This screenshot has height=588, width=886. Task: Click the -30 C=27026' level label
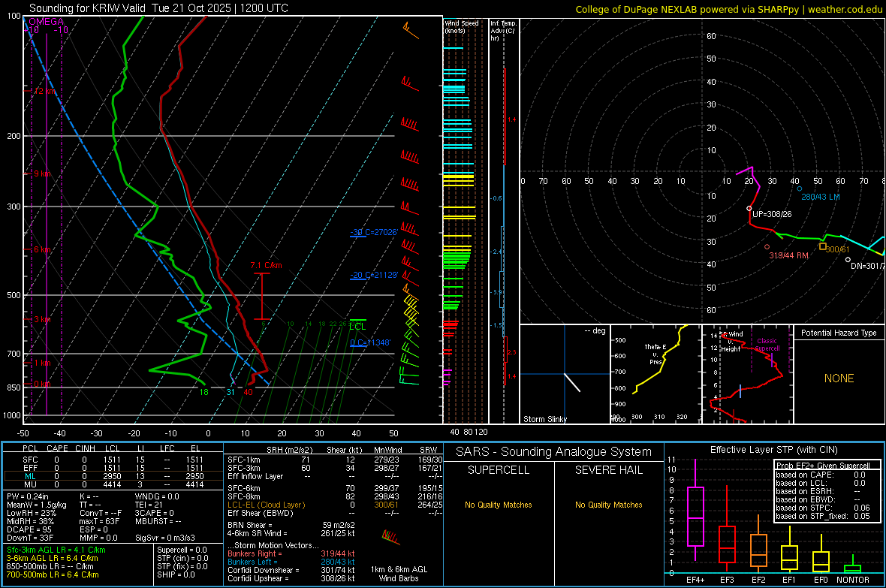click(x=373, y=232)
